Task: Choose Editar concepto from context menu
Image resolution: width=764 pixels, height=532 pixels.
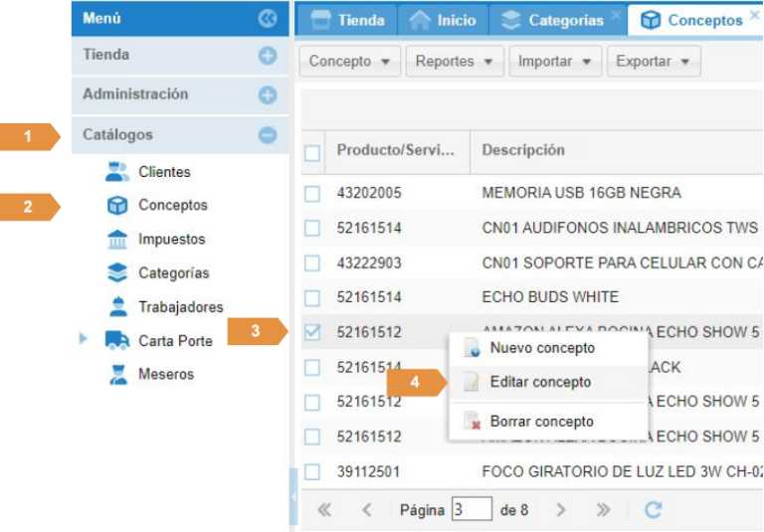Action: (540, 382)
